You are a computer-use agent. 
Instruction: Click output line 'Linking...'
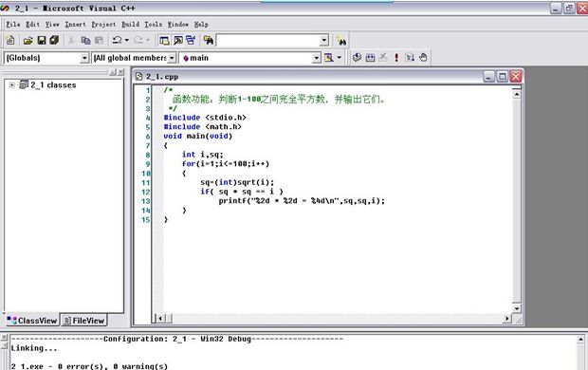tap(34, 348)
